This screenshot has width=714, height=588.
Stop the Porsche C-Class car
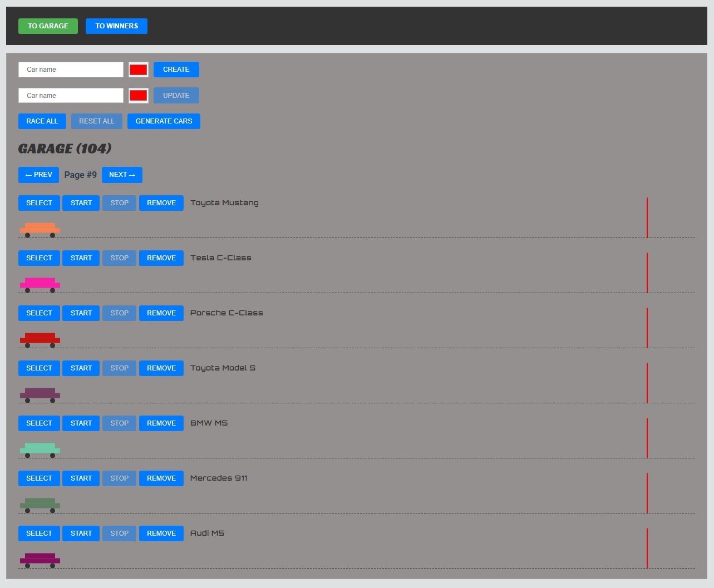point(119,313)
